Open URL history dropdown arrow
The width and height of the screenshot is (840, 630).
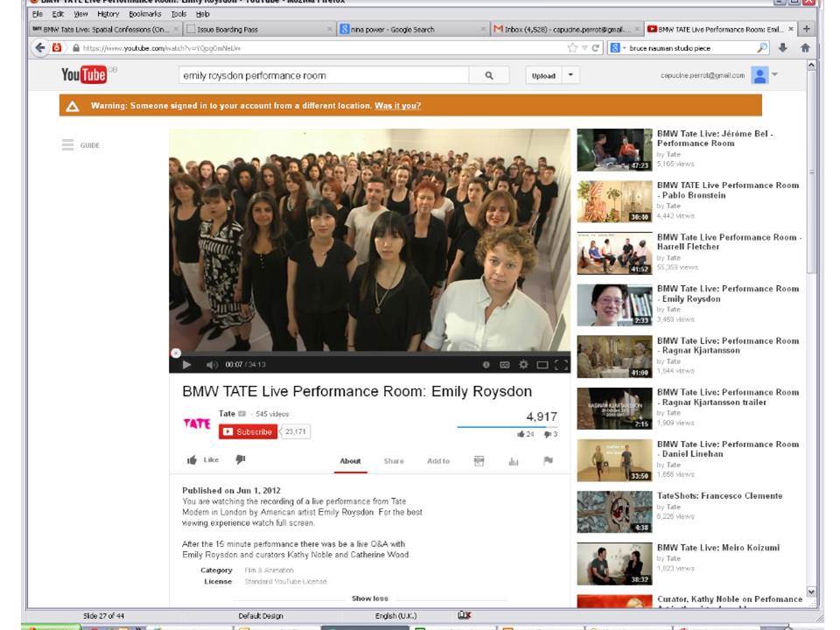click(x=584, y=48)
